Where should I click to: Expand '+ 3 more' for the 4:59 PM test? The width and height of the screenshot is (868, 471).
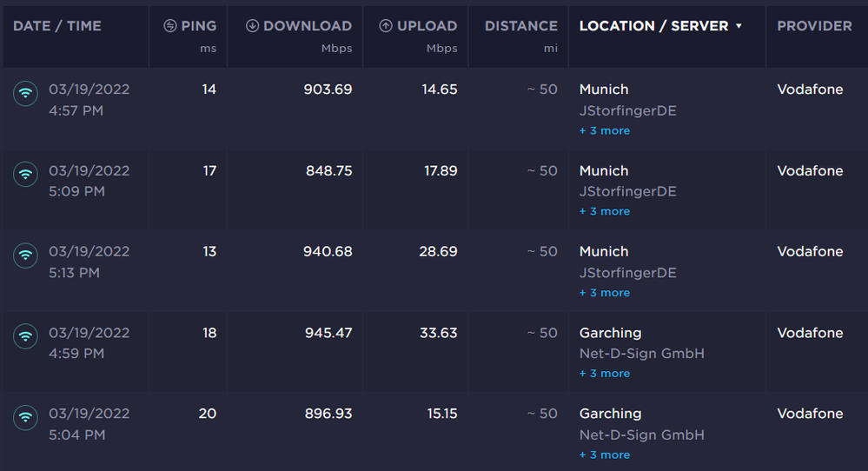605,374
